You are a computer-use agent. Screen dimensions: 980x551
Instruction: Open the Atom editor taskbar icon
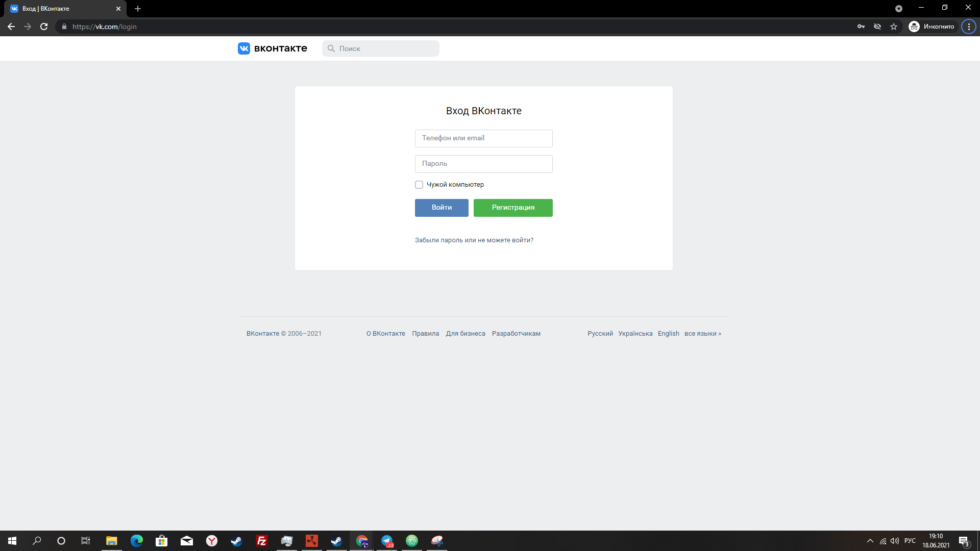coord(412,541)
